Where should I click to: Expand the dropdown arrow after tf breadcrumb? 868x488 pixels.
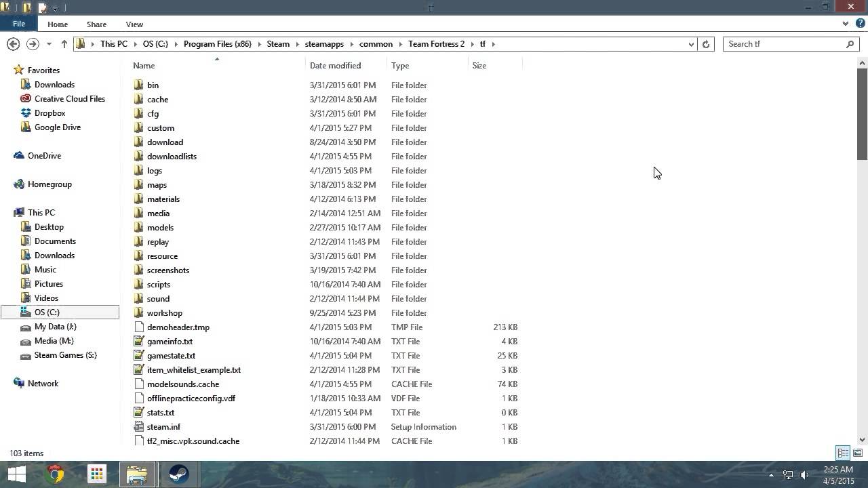[x=493, y=44]
